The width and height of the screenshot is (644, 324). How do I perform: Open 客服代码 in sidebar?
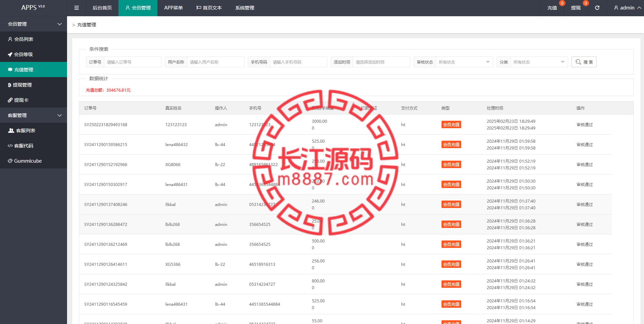[x=34, y=146]
